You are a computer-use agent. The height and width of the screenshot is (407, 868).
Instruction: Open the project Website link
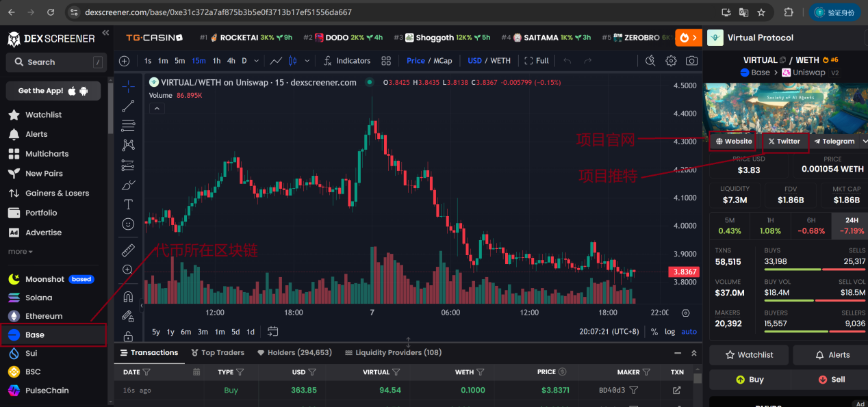tap(733, 142)
